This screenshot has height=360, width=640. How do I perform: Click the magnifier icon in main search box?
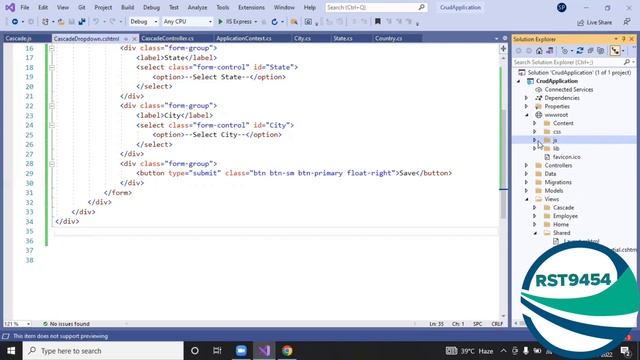[x=421, y=7]
